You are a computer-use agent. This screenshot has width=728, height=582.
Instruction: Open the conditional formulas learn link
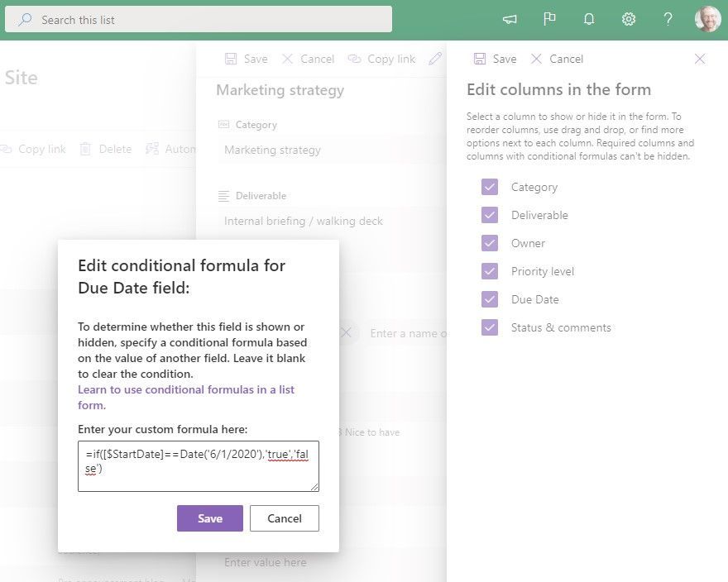185,398
